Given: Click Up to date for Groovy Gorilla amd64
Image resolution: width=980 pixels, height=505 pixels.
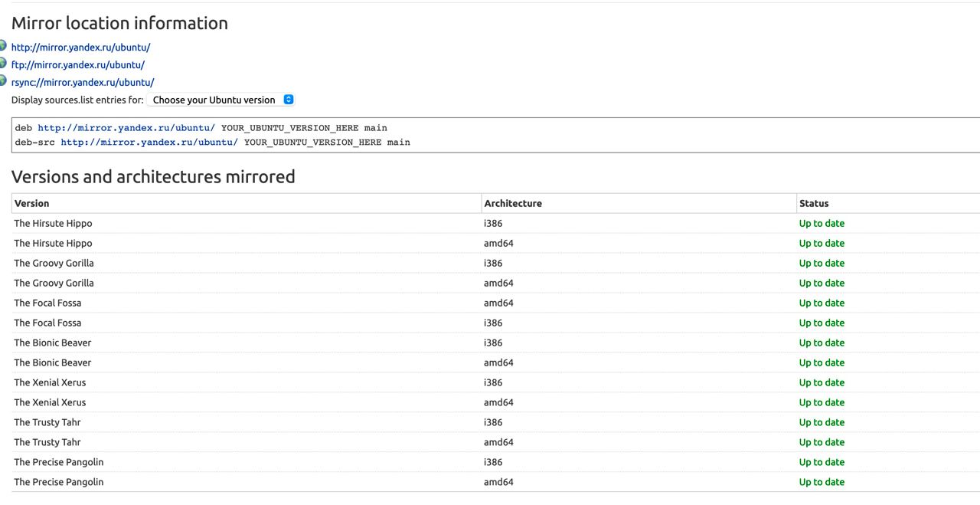Looking at the screenshot, I should click(822, 283).
